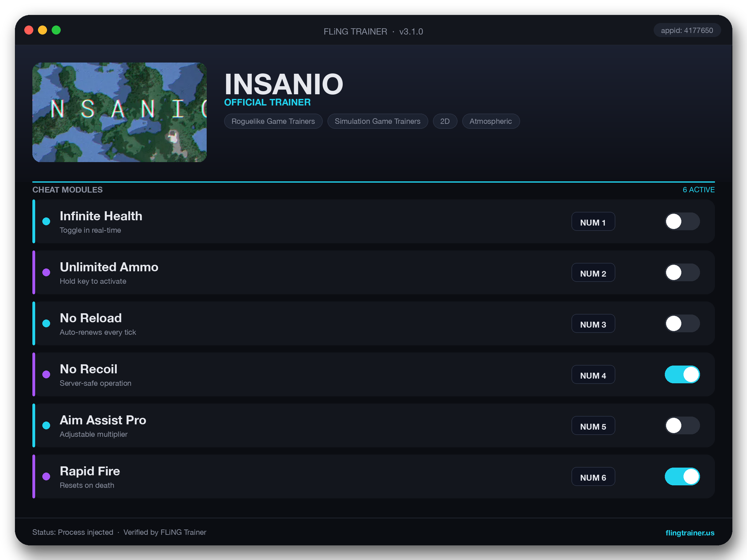Click the '6 ACTIVE' counter text
The height and width of the screenshot is (560, 747).
[x=698, y=190]
